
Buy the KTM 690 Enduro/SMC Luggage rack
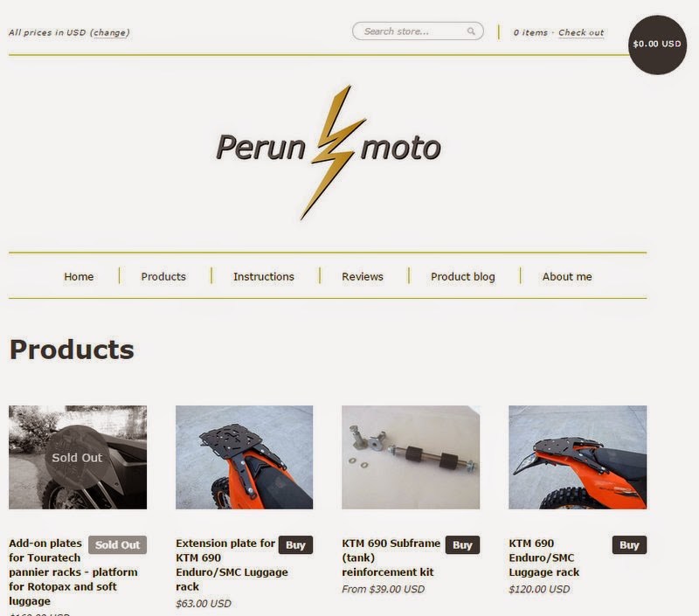pyautogui.click(x=629, y=544)
